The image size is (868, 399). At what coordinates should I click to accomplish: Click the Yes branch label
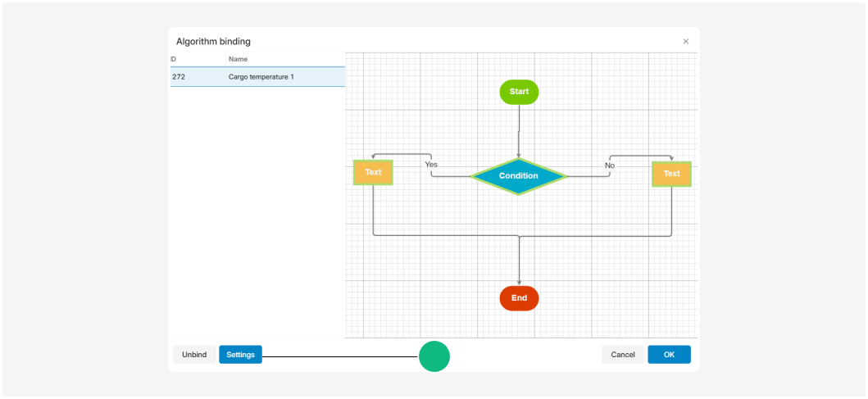tap(431, 165)
